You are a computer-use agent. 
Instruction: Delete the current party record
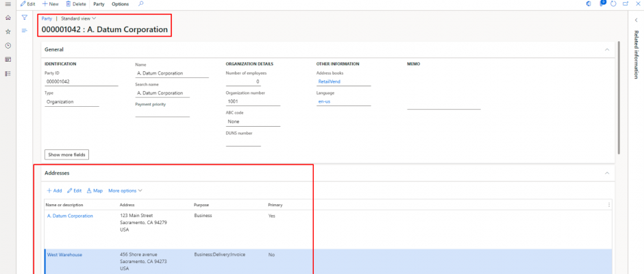click(76, 3)
